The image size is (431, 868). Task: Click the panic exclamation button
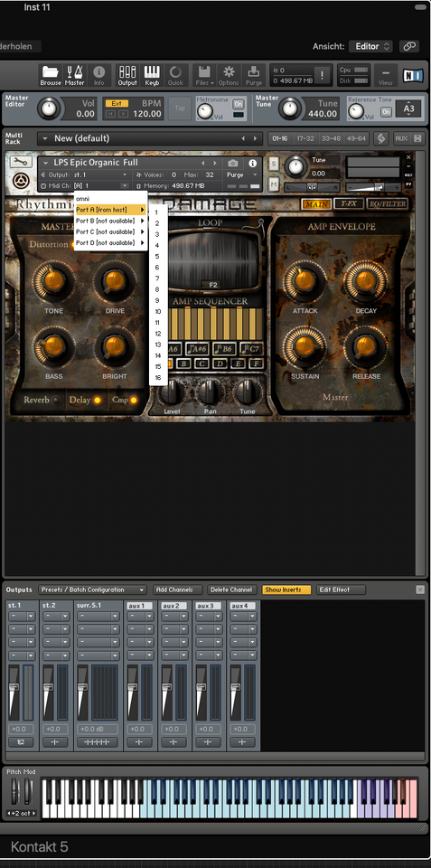point(322,75)
